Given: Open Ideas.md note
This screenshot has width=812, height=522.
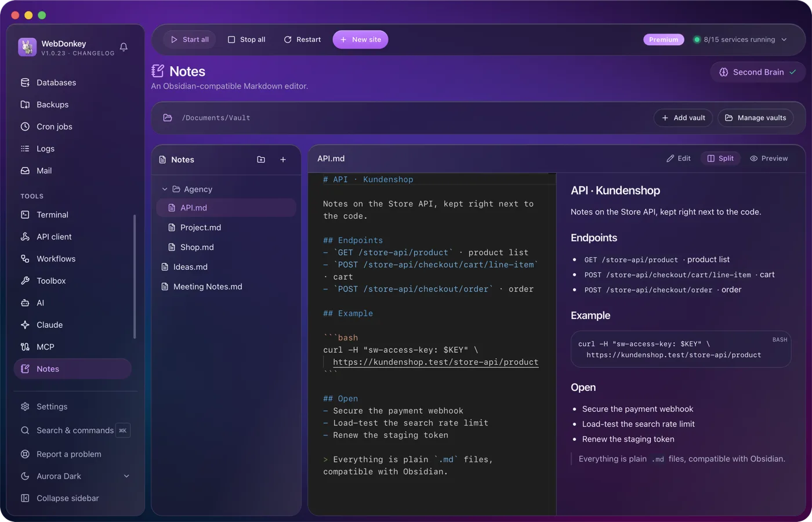Looking at the screenshot, I should (x=226, y=267).
